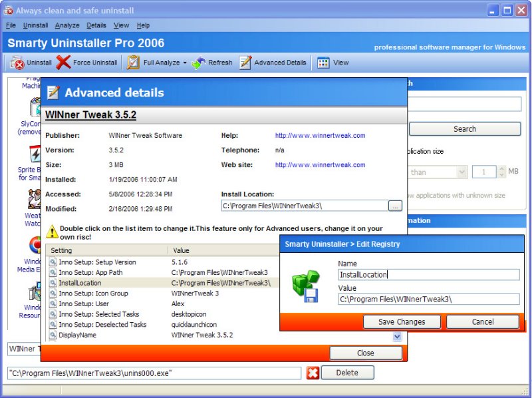This screenshot has width=532, height=398.
Task: Click icon of InstallLocation row
Action: [53, 283]
